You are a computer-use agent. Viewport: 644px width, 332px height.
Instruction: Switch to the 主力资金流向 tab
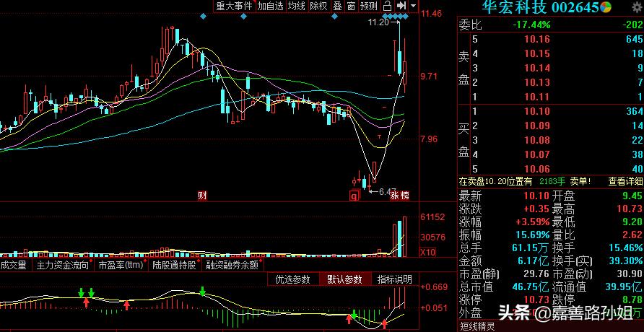[63, 265]
